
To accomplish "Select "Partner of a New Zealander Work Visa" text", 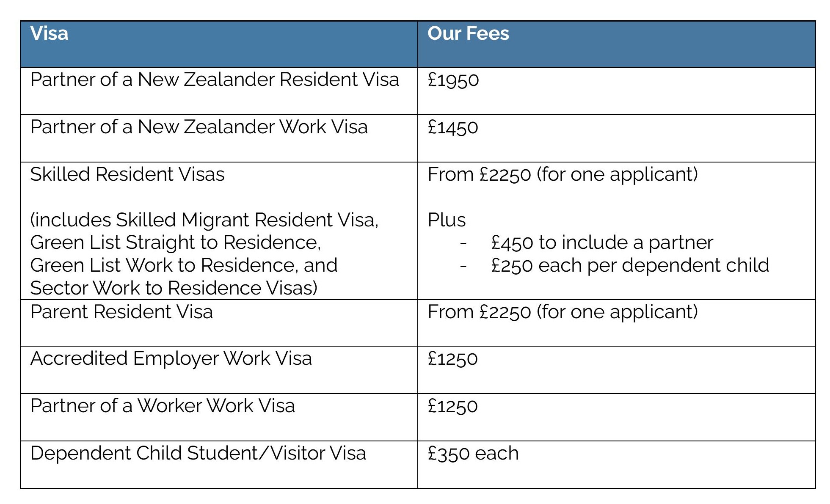I will [199, 127].
